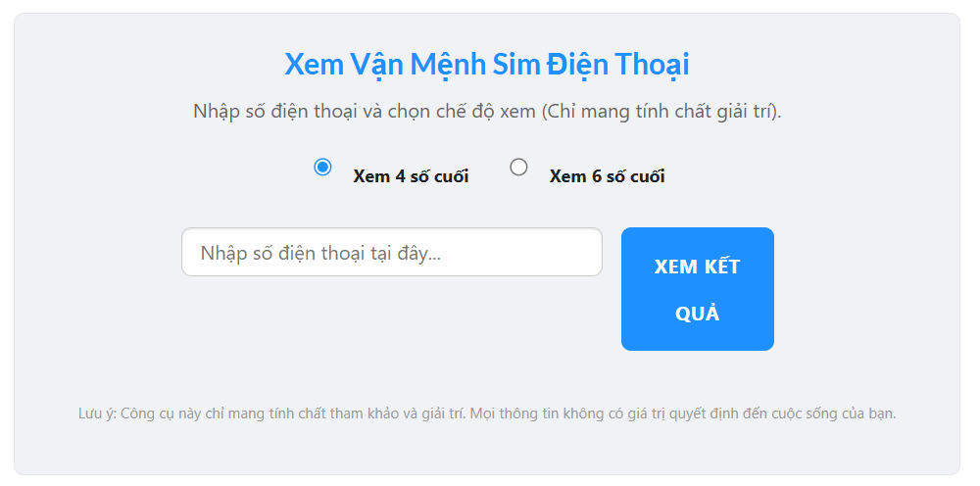The width and height of the screenshot is (980, 486).
Task: Click the word 'XEM' on the blue button
Action: pyautogui.click(x=674, y=267)
